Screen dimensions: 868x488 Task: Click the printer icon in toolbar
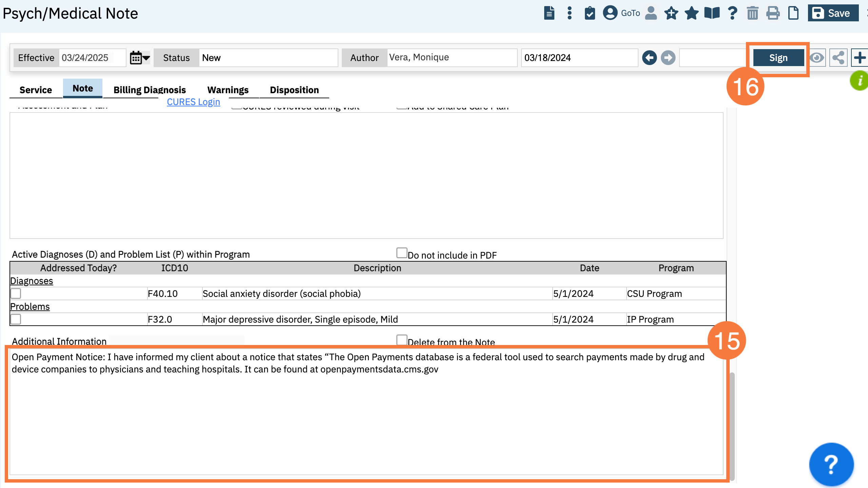[773, 14]
